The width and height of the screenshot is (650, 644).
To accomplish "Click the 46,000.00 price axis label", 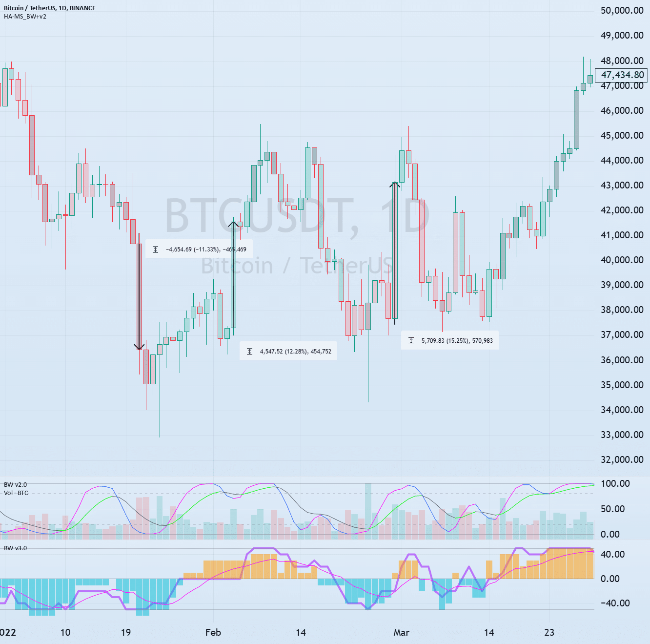I will [x=622, y=110].
